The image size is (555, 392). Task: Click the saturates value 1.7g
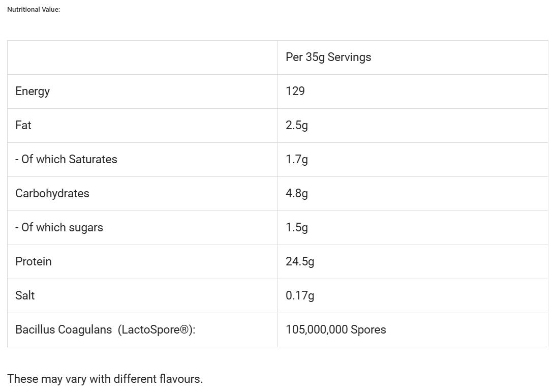click(297, 160)
